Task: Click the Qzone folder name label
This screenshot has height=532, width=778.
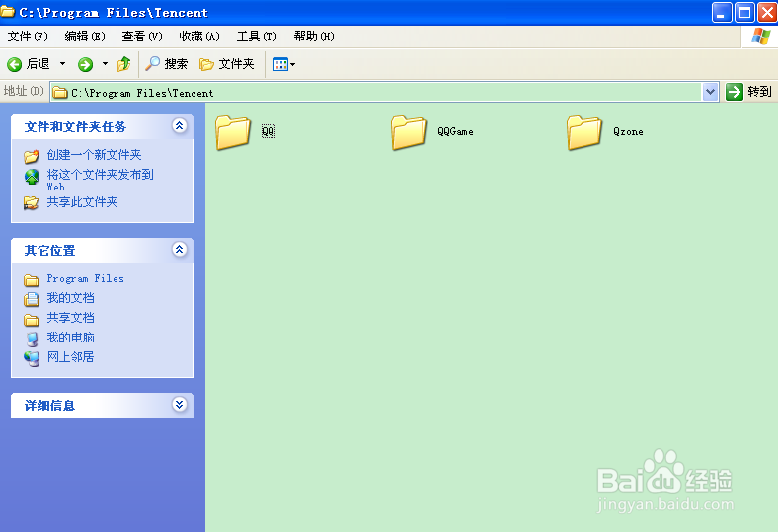Action: click(628, 131)
